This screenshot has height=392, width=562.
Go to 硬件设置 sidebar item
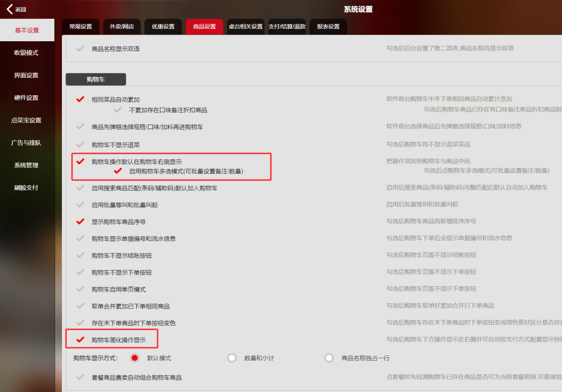[x=26, y=98]
